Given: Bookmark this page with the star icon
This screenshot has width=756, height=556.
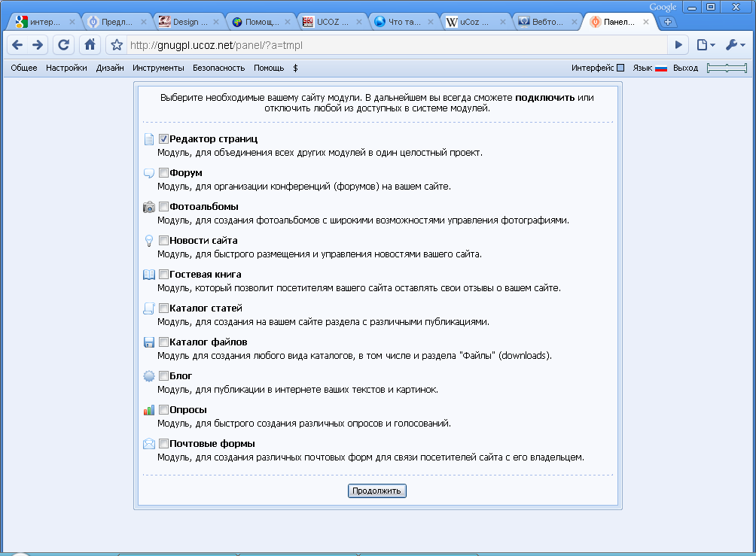Looking at the screenshot, I should click(117, 45).
